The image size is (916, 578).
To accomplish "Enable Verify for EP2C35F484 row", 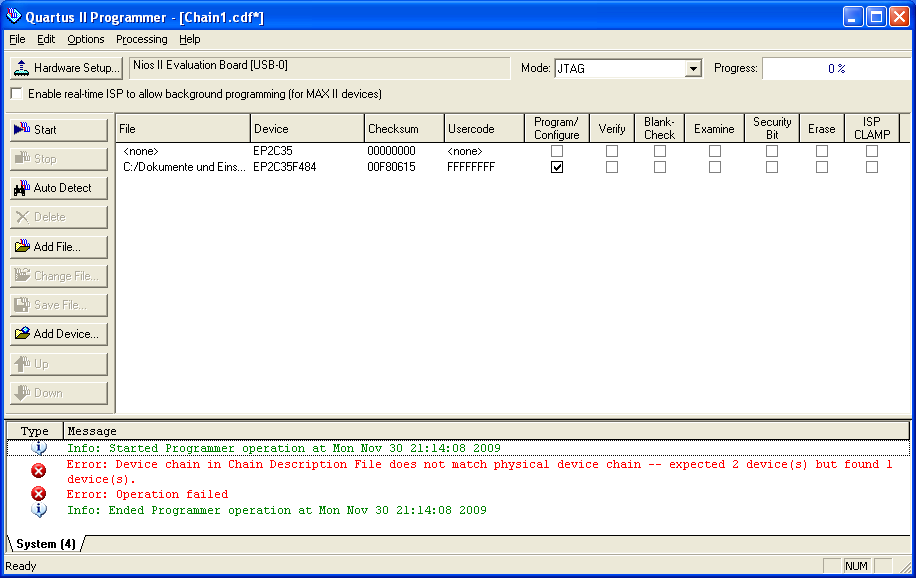I will [612, 167].
